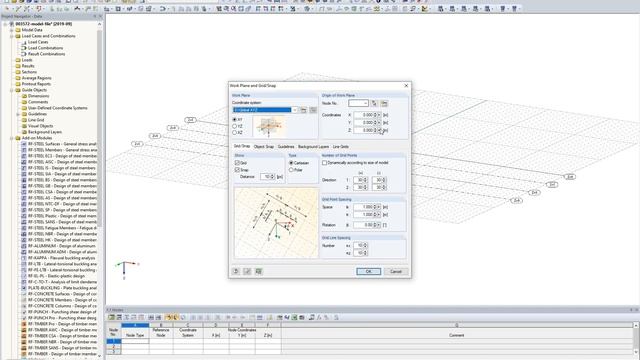Image resolution: width=640 pixels, height=360 pixels.
Task: Click the snap Distance spinner field
Action: (267, 177)
